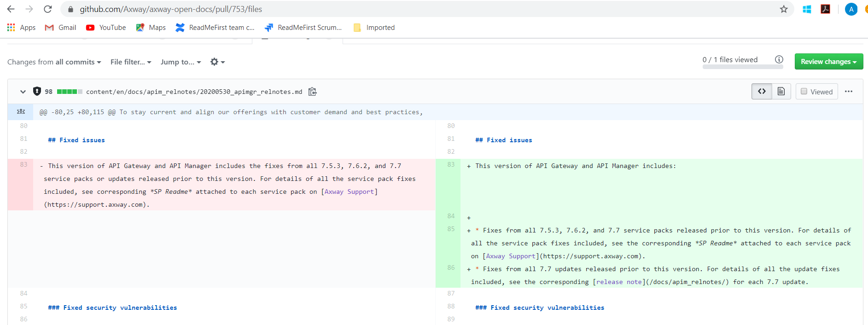Viewport: 868px width, 325px height.
Task: Click the Adobe Acrobat extension icon
Action: click(825, 9)
